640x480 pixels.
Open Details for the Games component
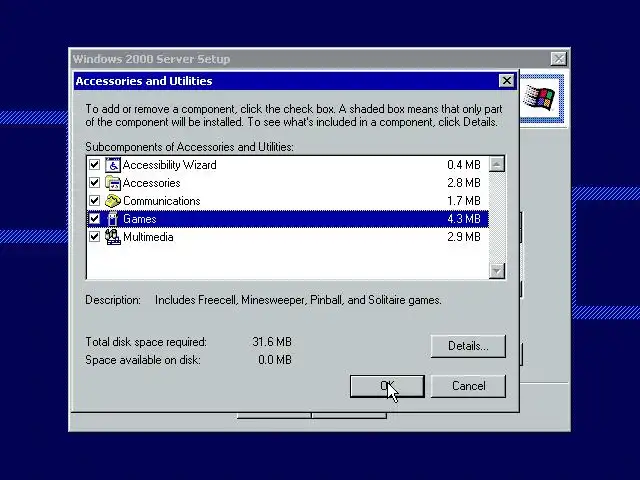point(468,346)
